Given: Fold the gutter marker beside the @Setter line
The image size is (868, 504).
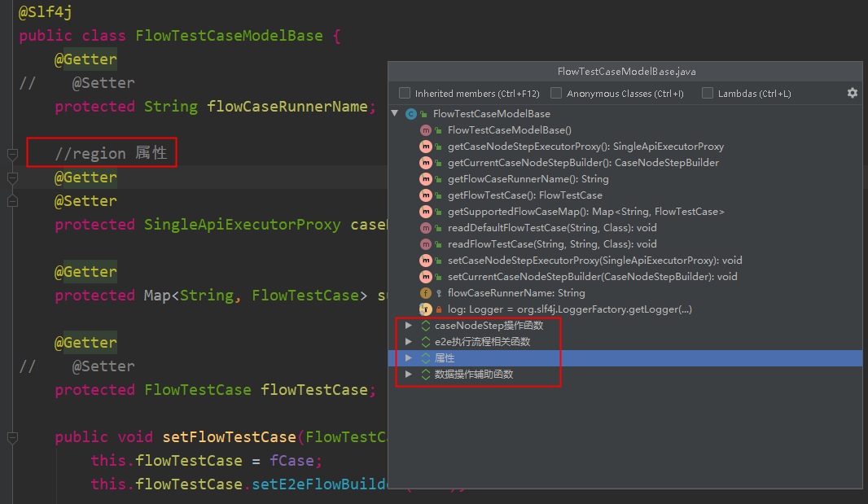Looking at the screenshot, I should pos(12,201).
